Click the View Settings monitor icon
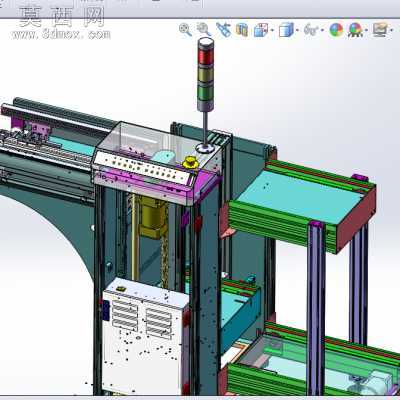Viewport: 400px width, 400px height. pyautogui.click(x=380, y=30)
